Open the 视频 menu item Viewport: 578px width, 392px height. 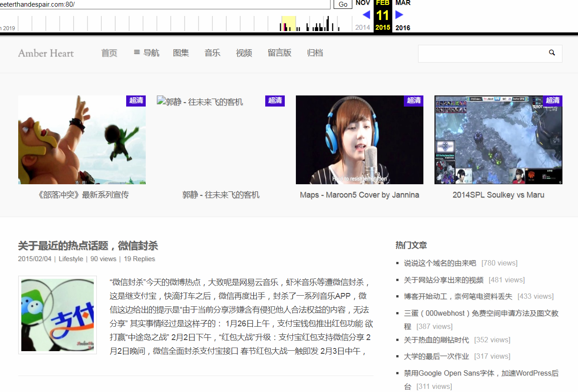(244, 53)
